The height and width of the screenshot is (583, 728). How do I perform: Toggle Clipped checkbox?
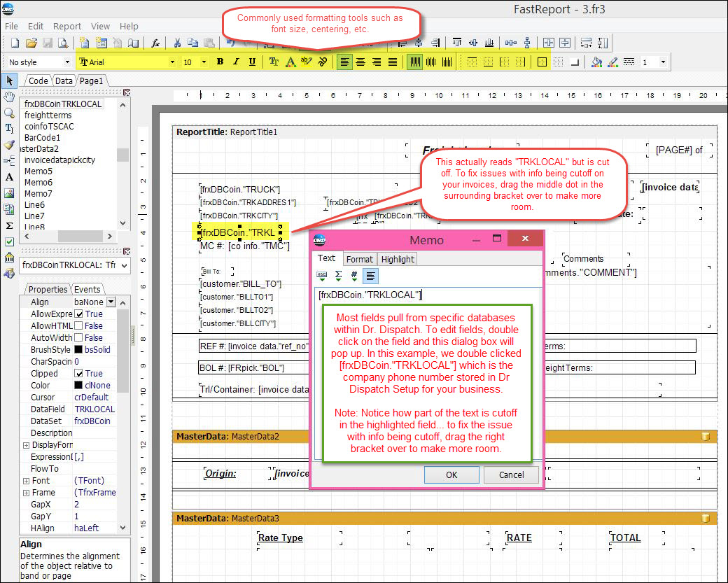(x=79, y=374)
